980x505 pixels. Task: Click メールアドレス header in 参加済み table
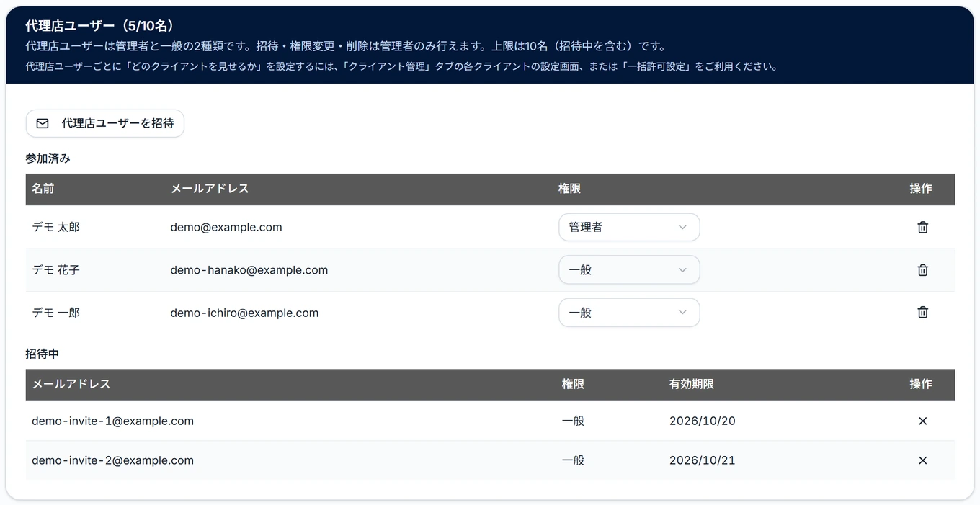(210, 189)
